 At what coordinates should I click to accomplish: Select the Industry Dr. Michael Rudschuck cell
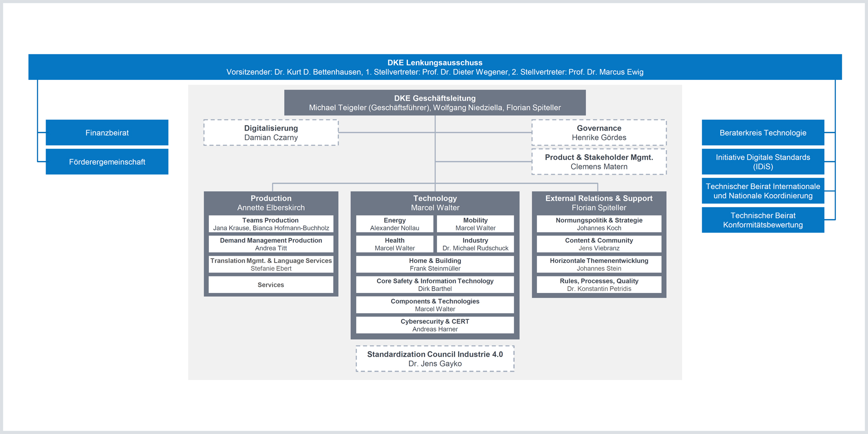(475, 244)
